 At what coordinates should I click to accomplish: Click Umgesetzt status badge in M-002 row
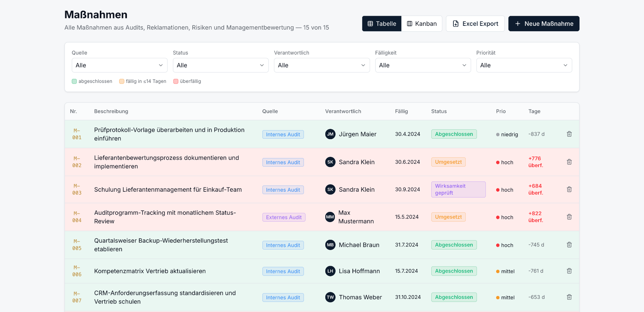(x=448, y=162)
